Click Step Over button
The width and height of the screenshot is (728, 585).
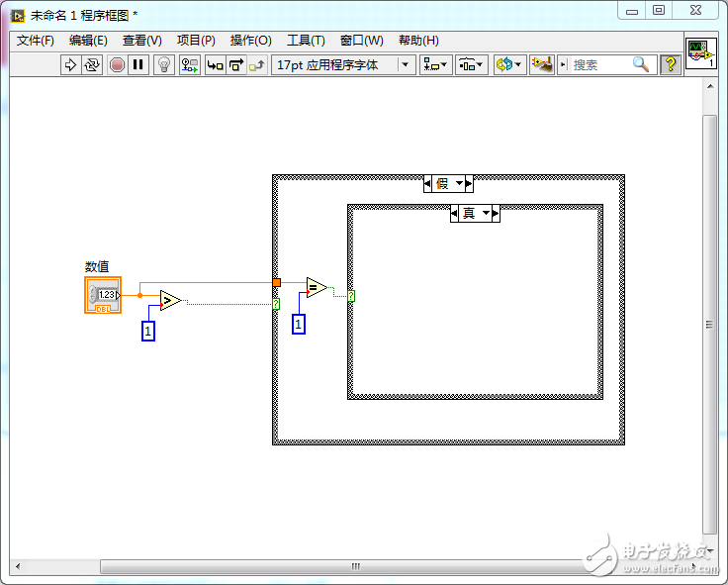pos(236,64)
